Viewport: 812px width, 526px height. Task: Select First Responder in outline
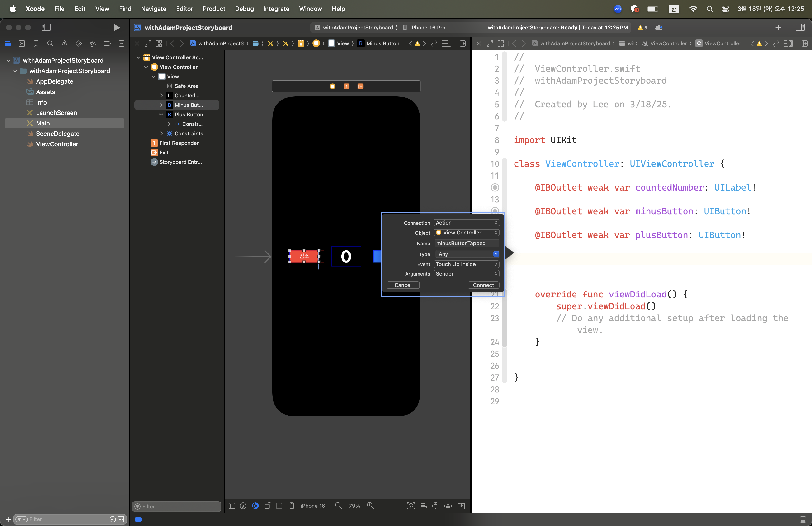pos(177,143)
